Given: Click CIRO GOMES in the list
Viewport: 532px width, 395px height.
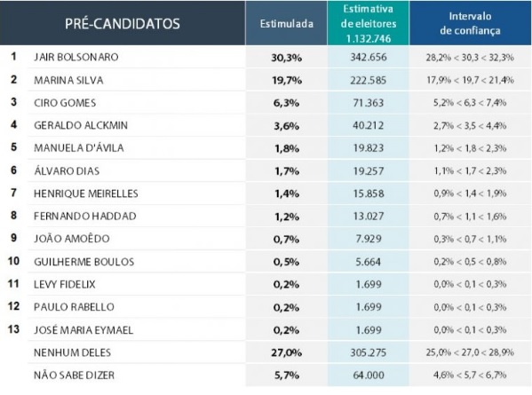Looking at the screenshot, I should pos(65,103).
